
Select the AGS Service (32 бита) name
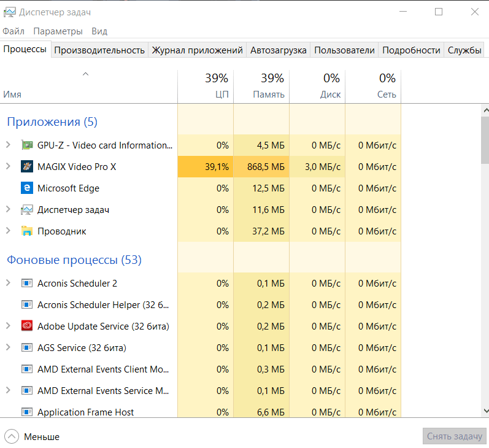(82, 347)
